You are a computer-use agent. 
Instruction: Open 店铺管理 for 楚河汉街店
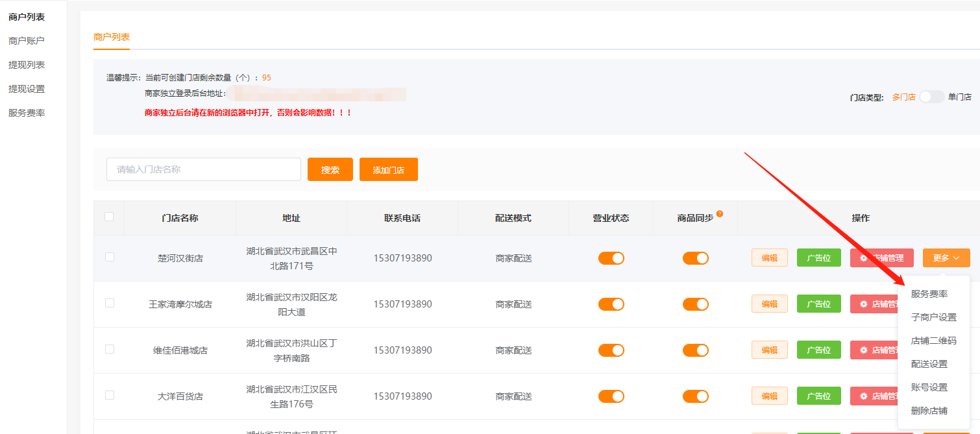(881, 258)
